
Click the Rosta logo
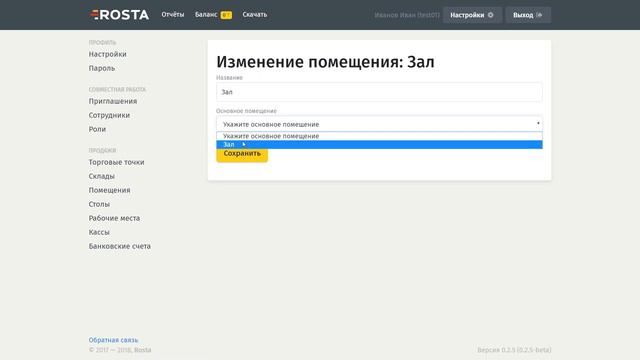[119, 15]
